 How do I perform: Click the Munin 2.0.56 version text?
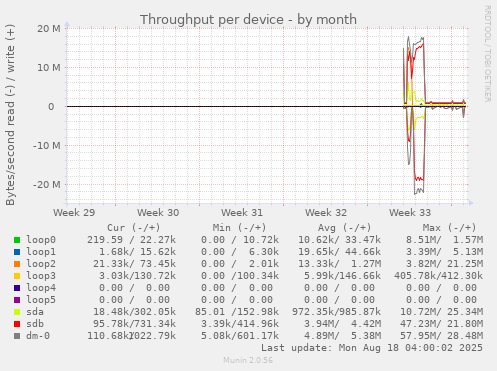(248, 360)
